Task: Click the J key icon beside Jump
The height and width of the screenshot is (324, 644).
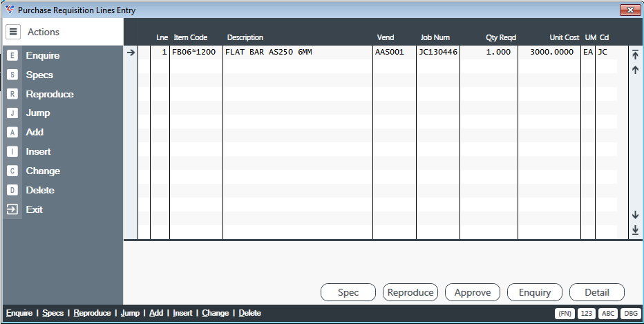Action: pyautogui.click(x=12, y=113)
